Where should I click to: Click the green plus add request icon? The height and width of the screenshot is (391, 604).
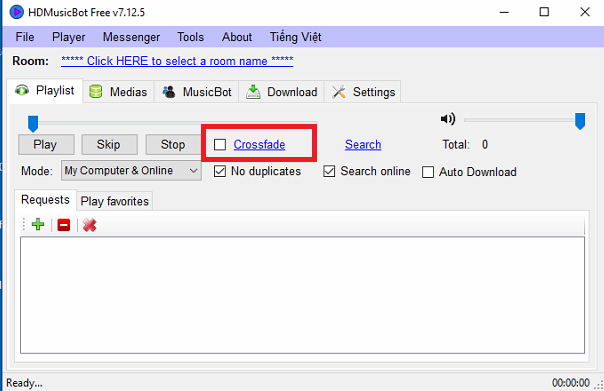(x=38, y=224)
